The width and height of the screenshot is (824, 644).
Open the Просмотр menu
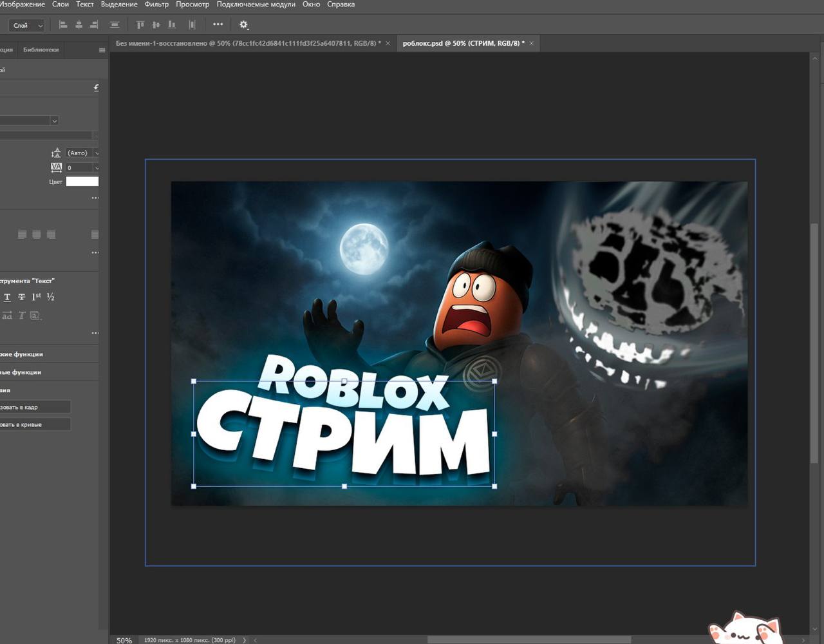192,4
